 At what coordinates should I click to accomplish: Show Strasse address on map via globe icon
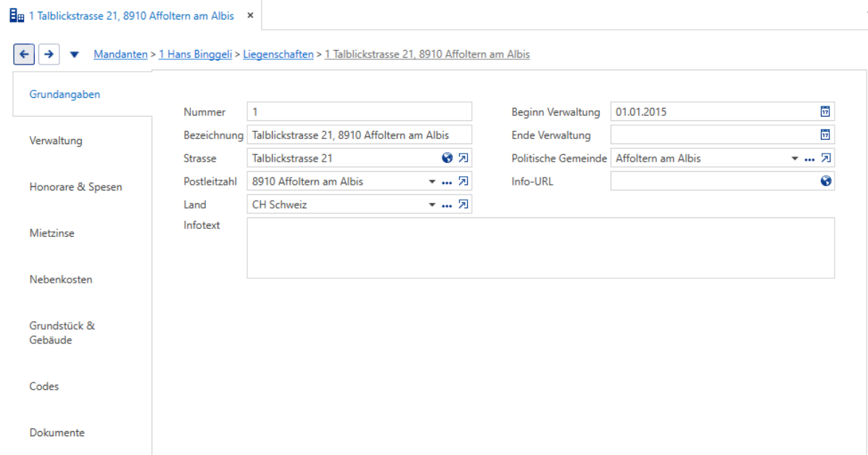(447, 158)
